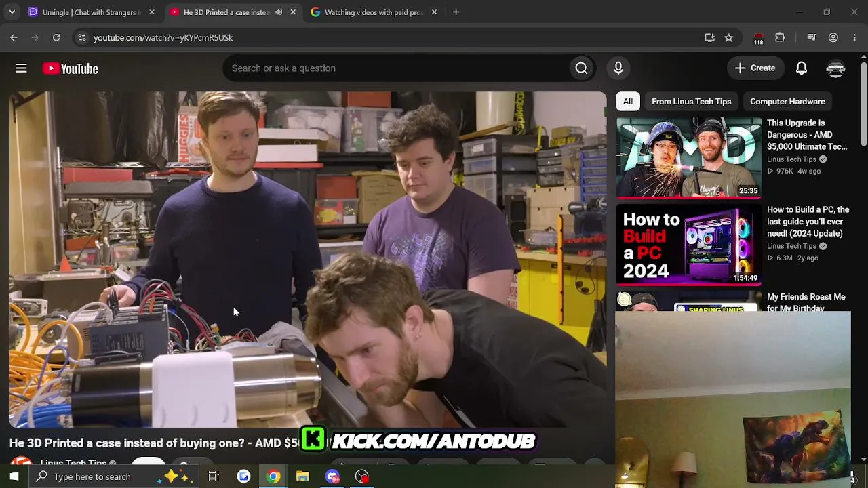Select the 'He 3D Printed a case' tab
The width and height of the screenshot is (868, 488).
(x=233, y=12)
